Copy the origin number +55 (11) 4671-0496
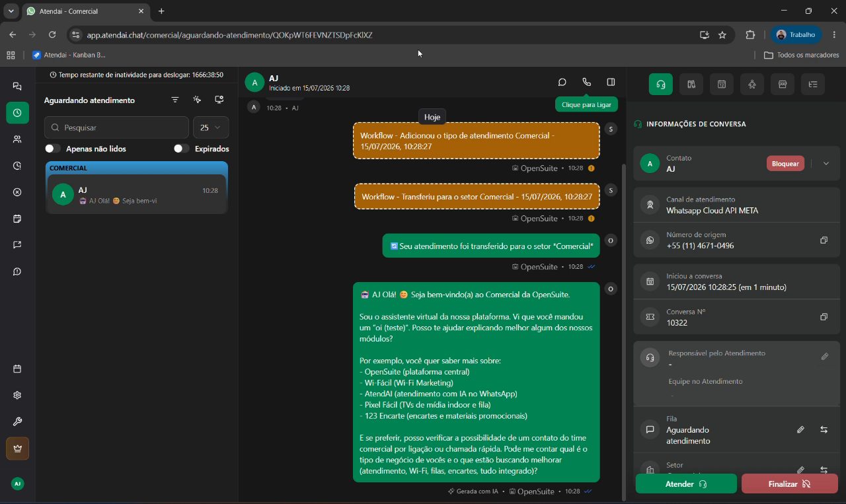Screen dimensions: 846x504 pos(824,240)
